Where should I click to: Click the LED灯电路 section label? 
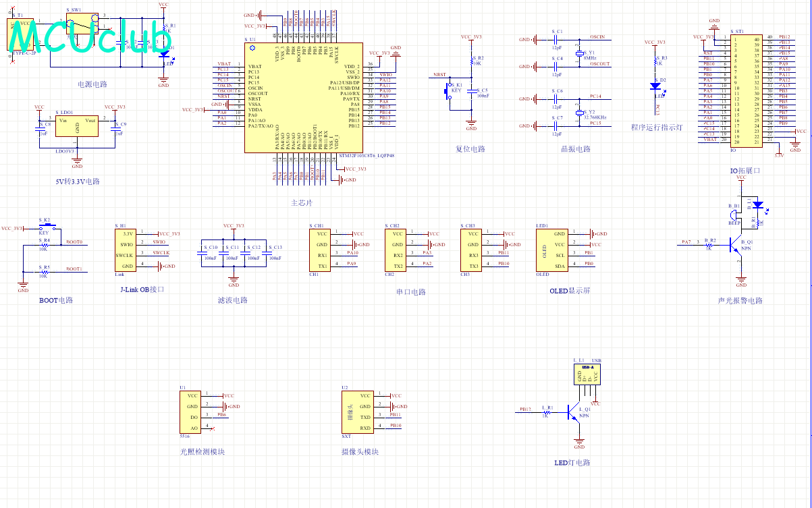[572, 462]
